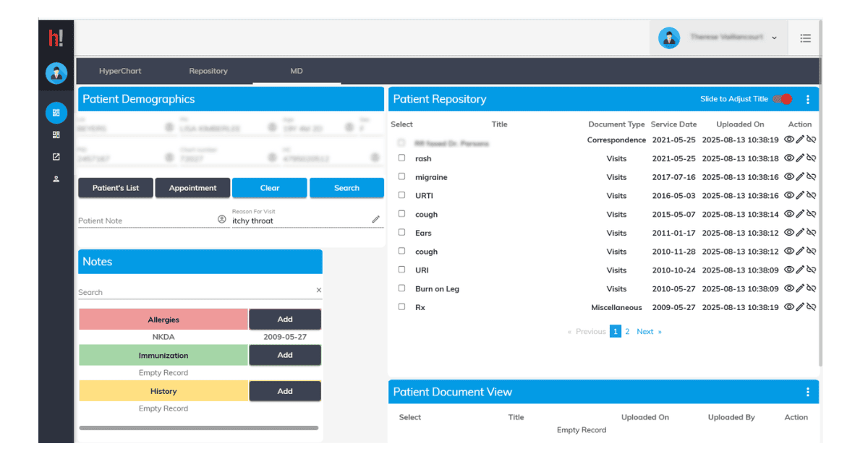Screen dimensions: 868x454
Task: Clear the Notes search with X icon
Action: click(x=318, y=291)
